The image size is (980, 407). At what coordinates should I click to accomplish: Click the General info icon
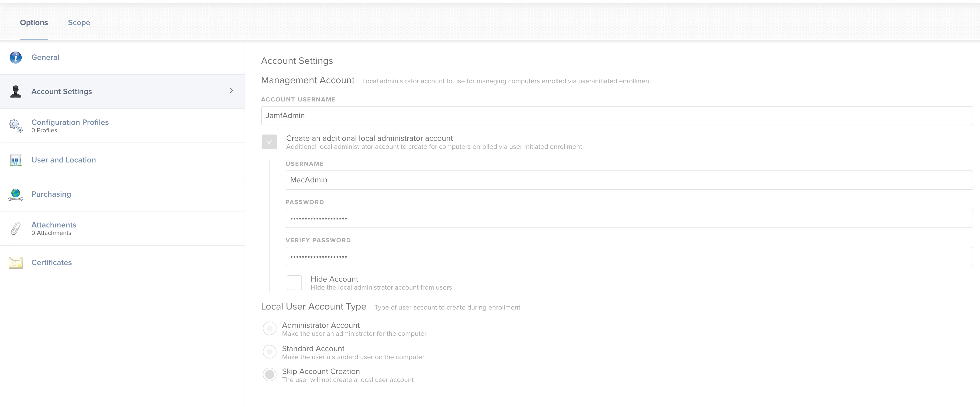point(16,58)
